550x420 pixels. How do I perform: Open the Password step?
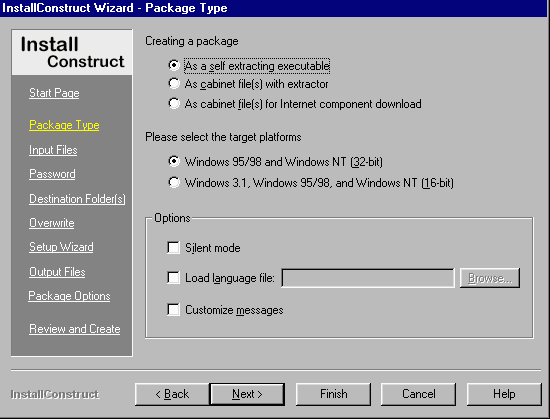(x=52, y=174)
